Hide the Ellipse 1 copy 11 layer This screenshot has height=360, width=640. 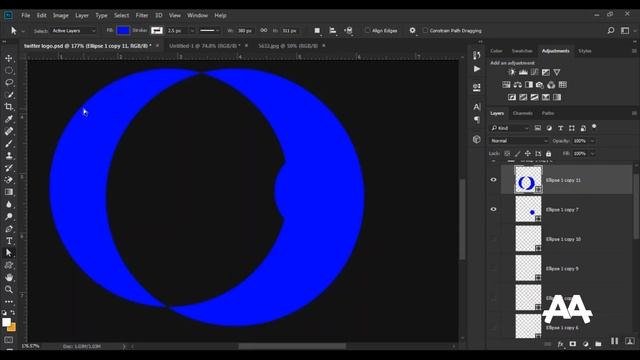coord(493,180)
